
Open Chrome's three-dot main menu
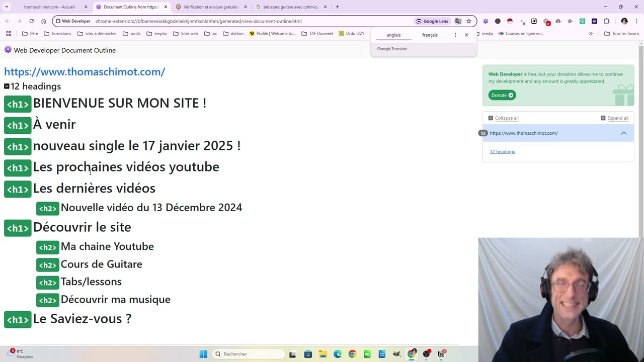[x=637, y=21]
